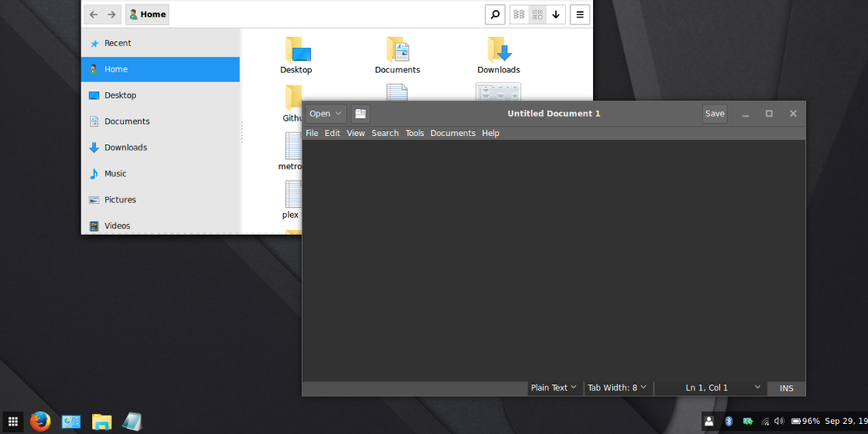Switch file manager to list view
Viewport: 868px width, 434px height.
click(x=519, y=14)
